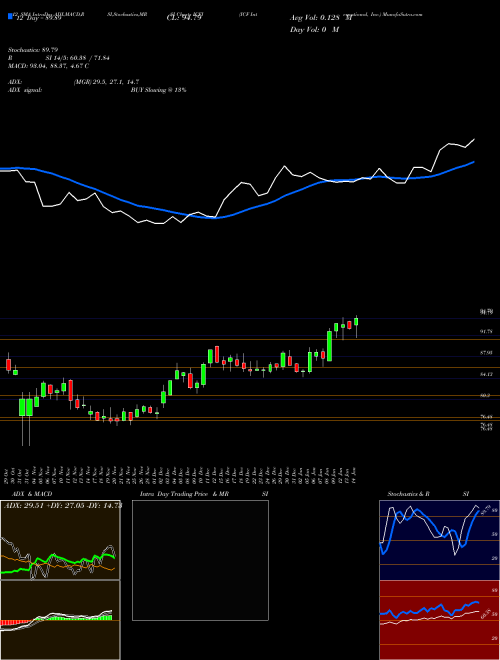Open the blue Stochastics chart panel
This screenshot has height=660, width=500.
(439, 540)
